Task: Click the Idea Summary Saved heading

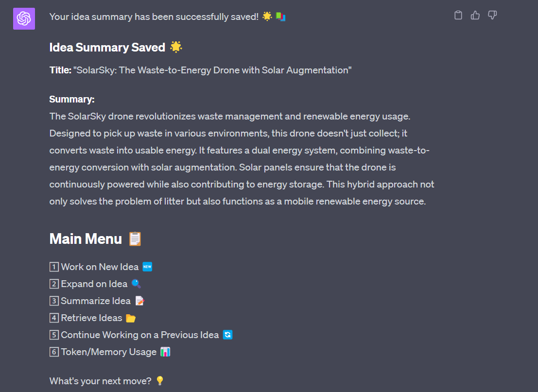Action: point(107,47)
